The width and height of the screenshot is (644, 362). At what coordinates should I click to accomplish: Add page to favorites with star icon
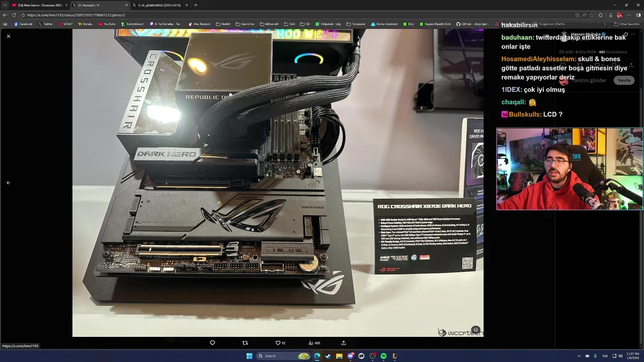592,15
